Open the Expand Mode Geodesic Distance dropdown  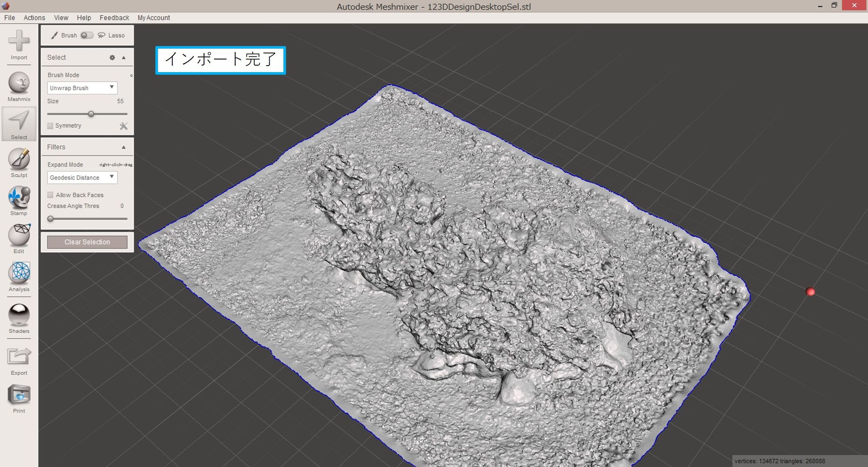click(82, 177)
